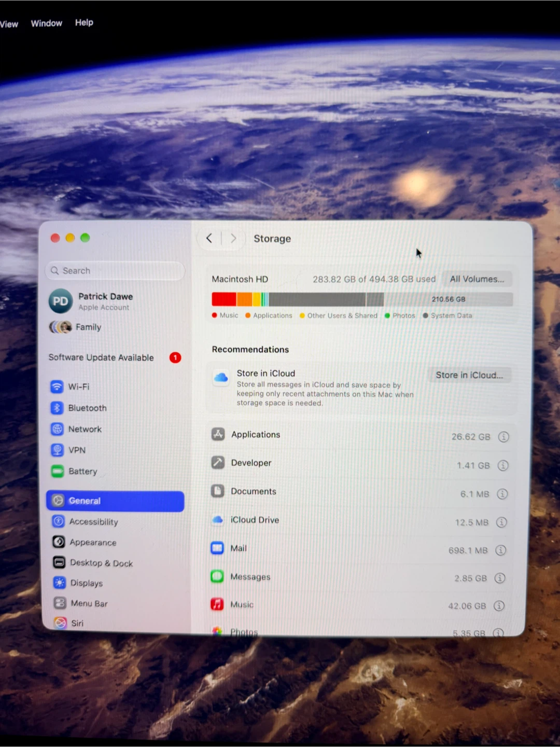Click the Mail envelope icon
Image resolution: width=560 pixels, height=747 pixels.
(217, 548)
